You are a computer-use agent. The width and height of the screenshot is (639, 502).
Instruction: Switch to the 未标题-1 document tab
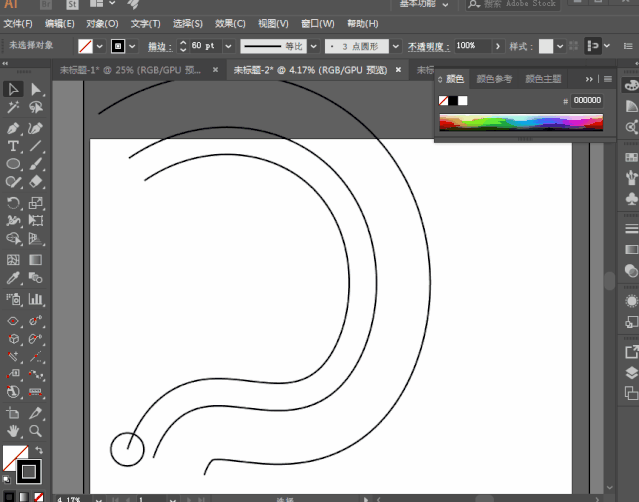(130, 70)
